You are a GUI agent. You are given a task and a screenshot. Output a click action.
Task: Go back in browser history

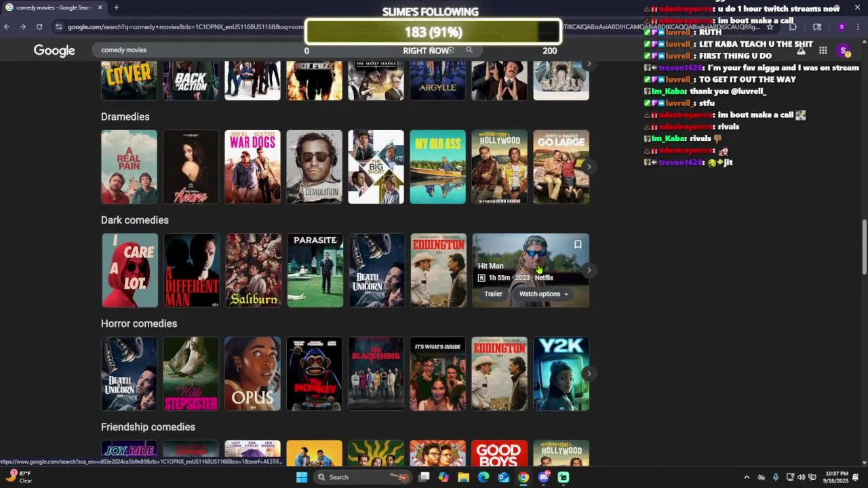7,26
